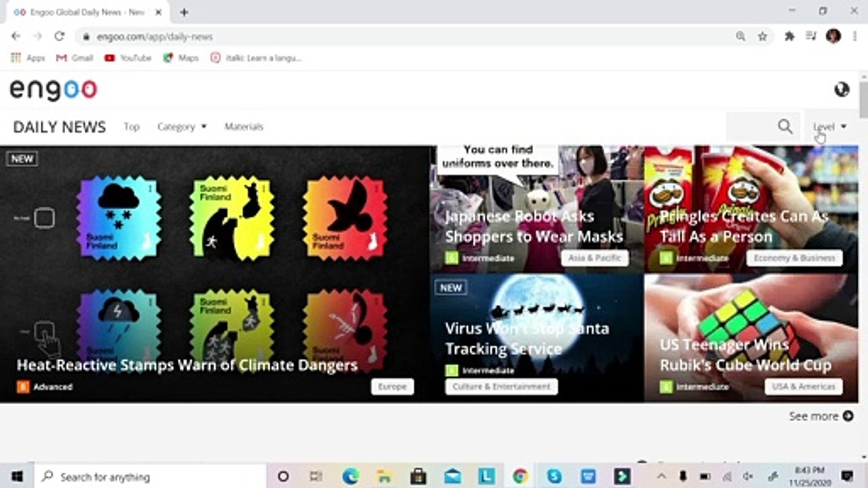Click the volume icon in system tray
The height and width of the screenshot is (488, 868).
point(749,476)
